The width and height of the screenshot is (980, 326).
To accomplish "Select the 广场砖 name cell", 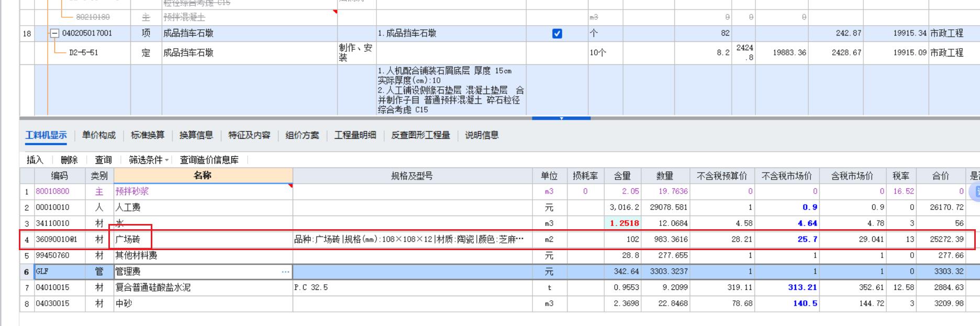I will tap(203, 240).
